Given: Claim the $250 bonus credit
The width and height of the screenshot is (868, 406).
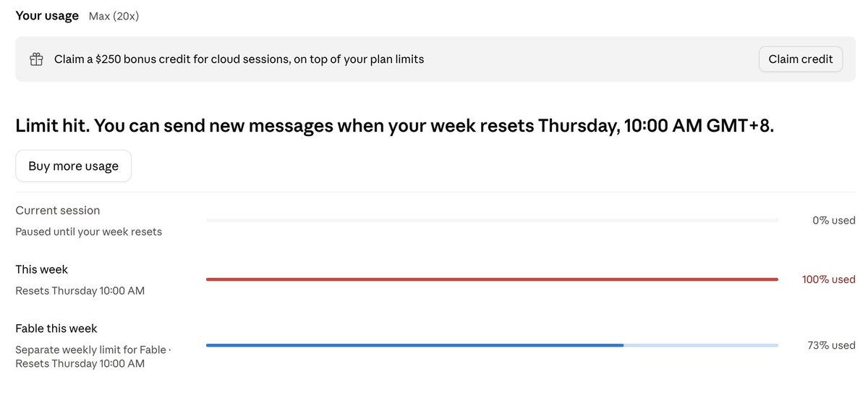Looking at the screenshot, I should pos(801,59).
